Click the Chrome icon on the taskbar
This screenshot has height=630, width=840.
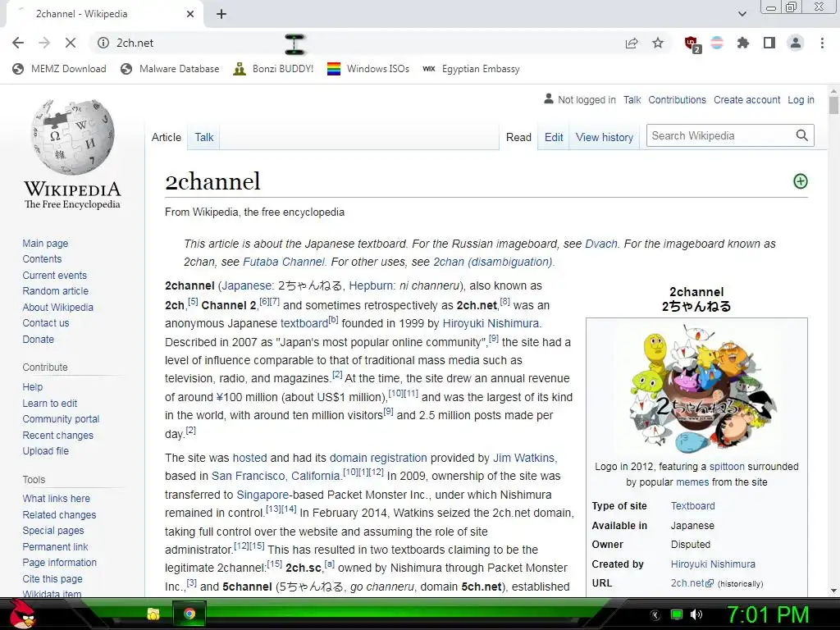tap(189, 614)
